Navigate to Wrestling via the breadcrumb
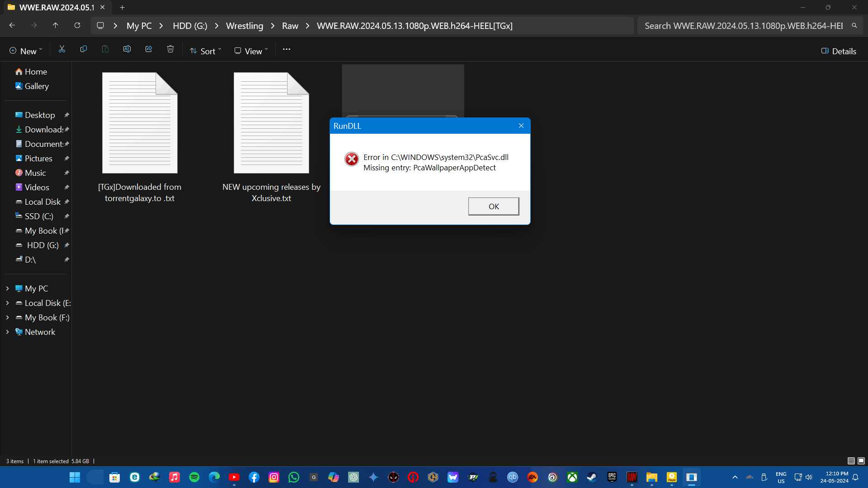The image size is (868, 488). coord(244,26)
